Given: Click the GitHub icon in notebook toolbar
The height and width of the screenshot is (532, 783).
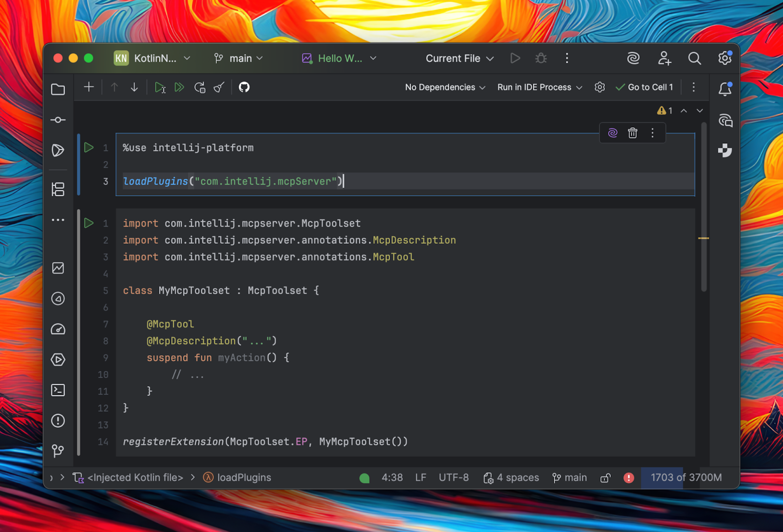Looking at the screenshot, I should click(244, 87).
